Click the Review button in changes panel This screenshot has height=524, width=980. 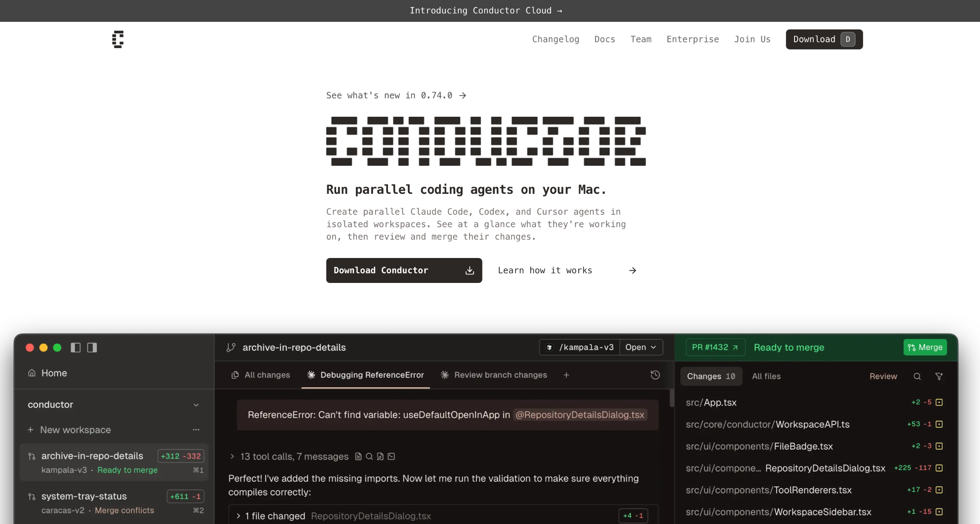883,376
